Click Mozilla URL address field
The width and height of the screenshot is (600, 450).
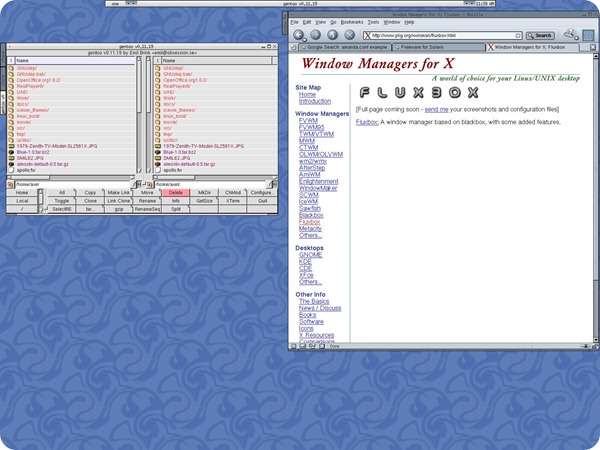[x=442, y=36]
